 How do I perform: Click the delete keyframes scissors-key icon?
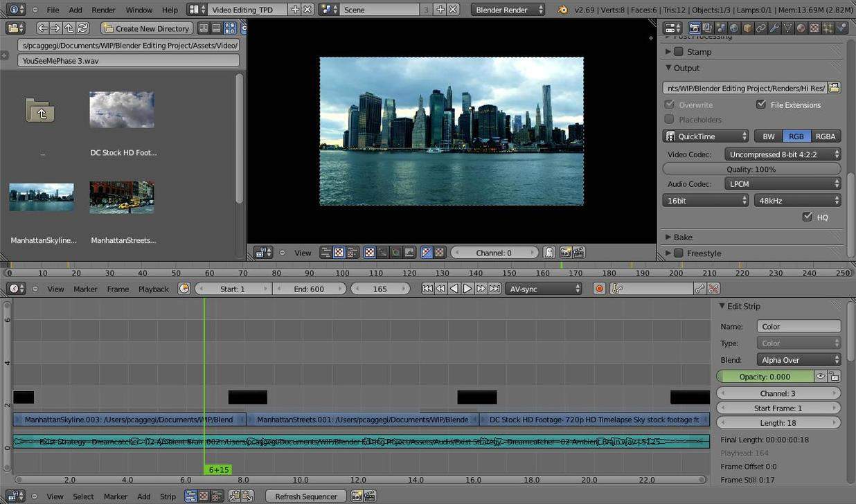713,289
